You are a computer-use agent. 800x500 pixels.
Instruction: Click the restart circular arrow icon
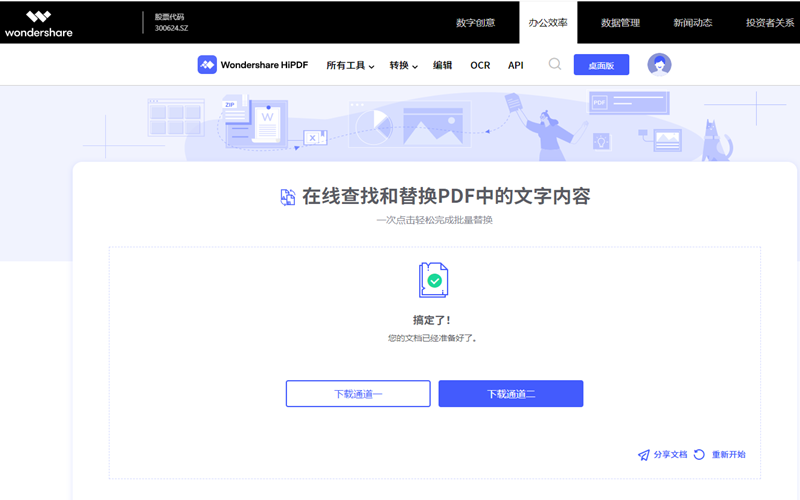(700, 455)
